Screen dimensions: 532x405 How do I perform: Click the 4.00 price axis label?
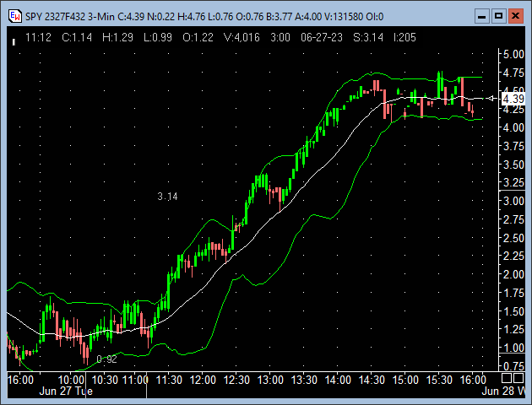[x=513, y=127]
